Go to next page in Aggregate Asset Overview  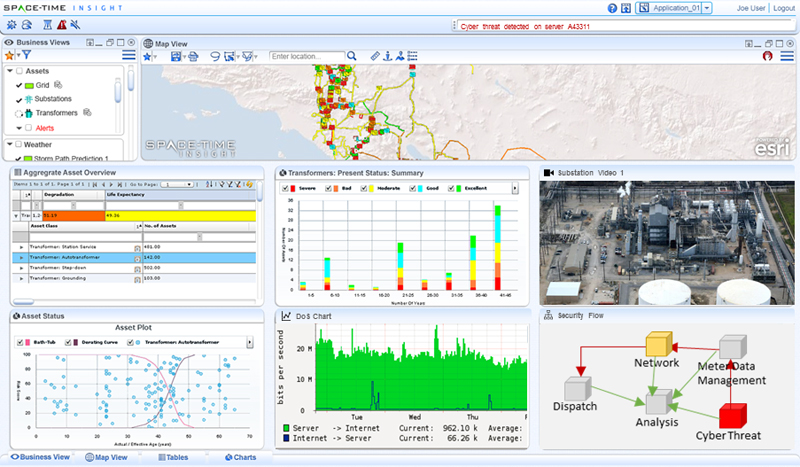tap(111, 184)
